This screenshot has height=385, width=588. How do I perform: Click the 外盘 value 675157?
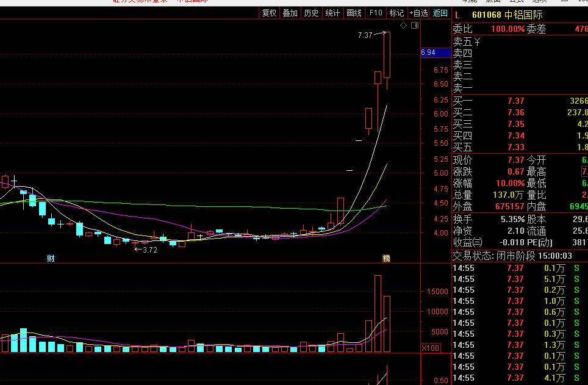click(510, 207)
